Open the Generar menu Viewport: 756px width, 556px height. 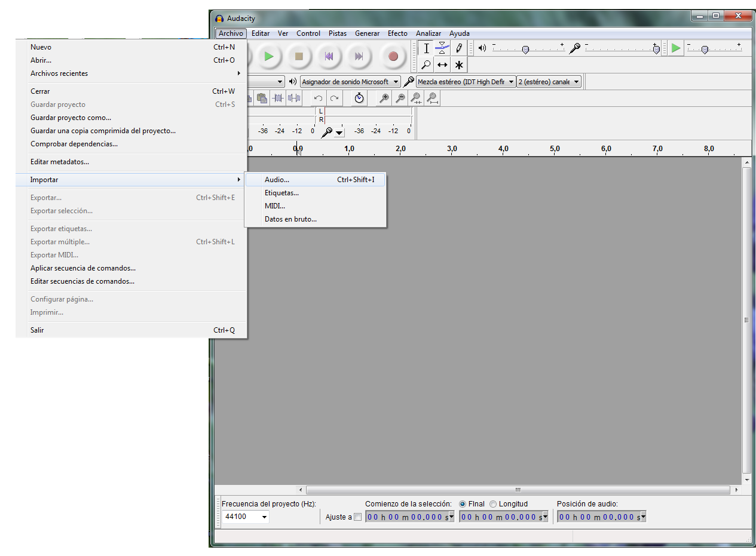tap(367, 33)
